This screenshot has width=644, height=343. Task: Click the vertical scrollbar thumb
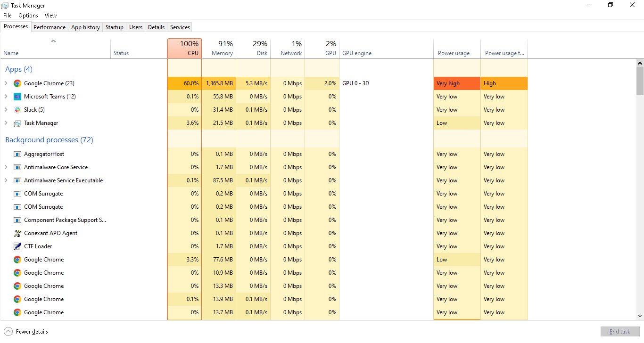[x=640, y=81]
